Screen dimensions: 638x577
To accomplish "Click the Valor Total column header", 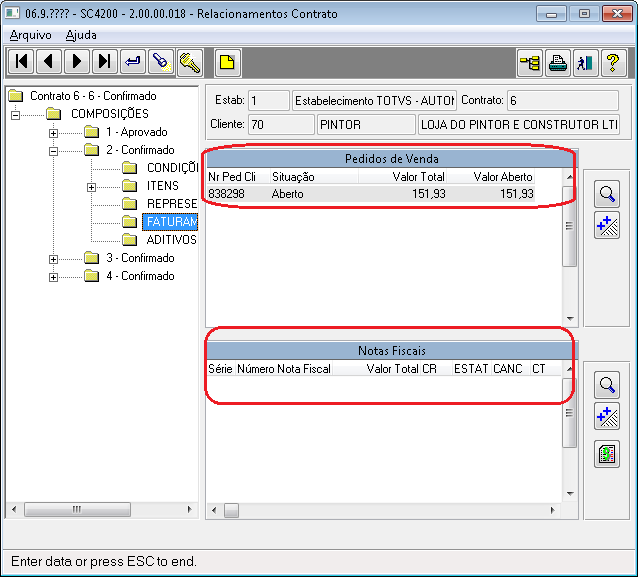I will (402, 177).
